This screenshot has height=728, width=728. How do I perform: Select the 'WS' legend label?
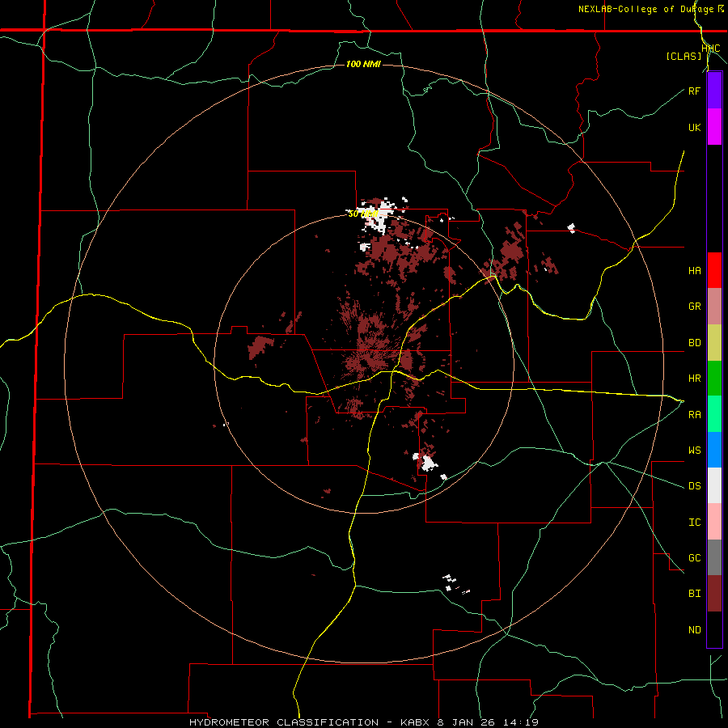click(694, 451)
